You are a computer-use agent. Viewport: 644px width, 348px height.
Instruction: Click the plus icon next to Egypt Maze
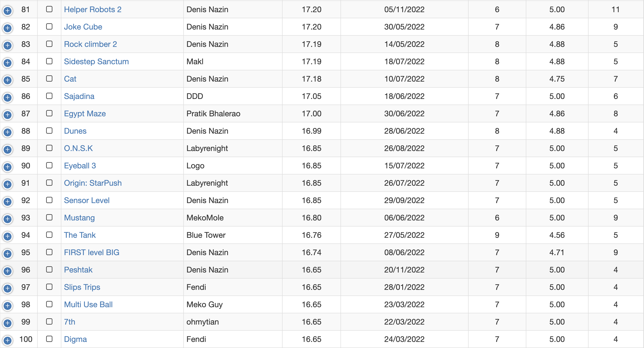7,115
